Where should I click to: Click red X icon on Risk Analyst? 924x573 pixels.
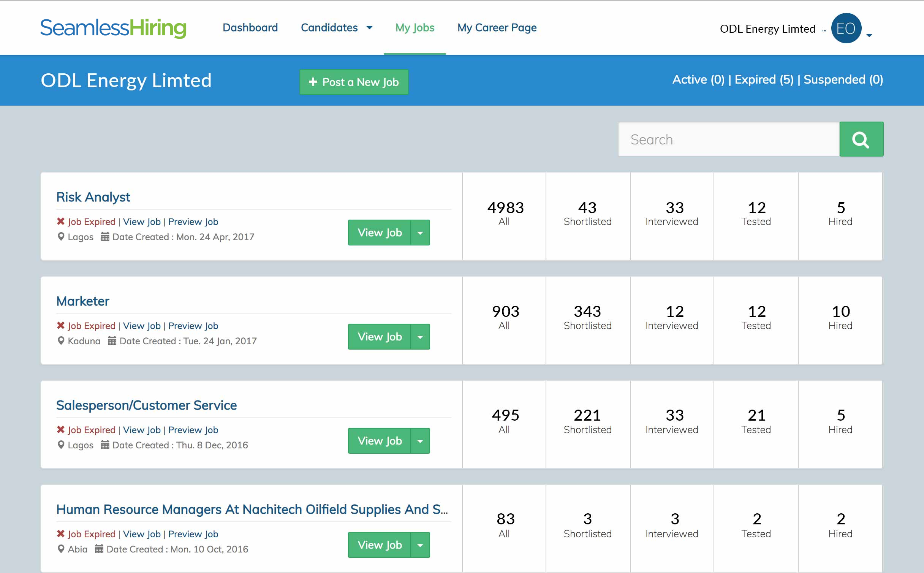click(61, 222)
